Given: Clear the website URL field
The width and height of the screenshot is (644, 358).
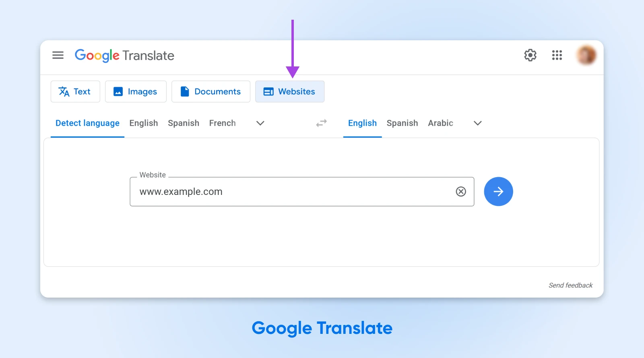Looking at the screenshot, I should point(461,192).
